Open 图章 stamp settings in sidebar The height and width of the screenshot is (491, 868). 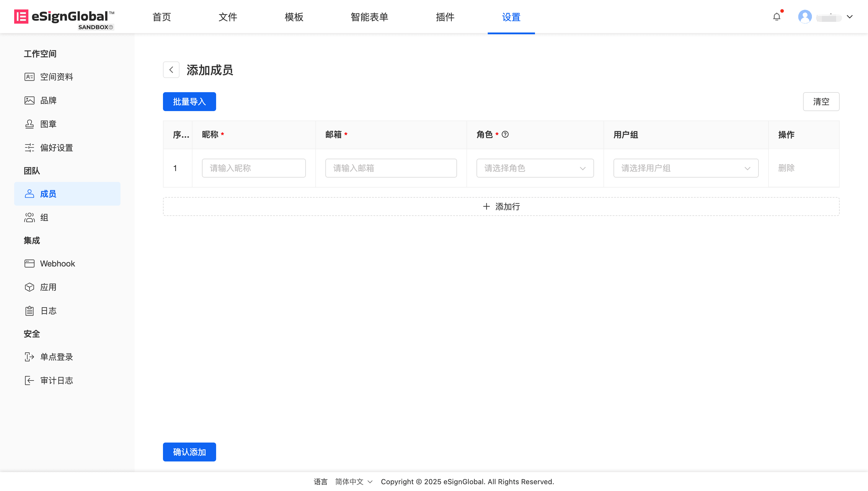click(x=48, y=124)
